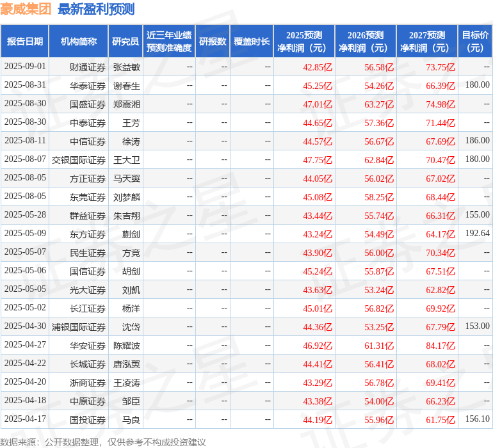This screenshot has width=493, height=448.
Task: Click the 2025预测净利润 column header
Action: tap(304, 42)
